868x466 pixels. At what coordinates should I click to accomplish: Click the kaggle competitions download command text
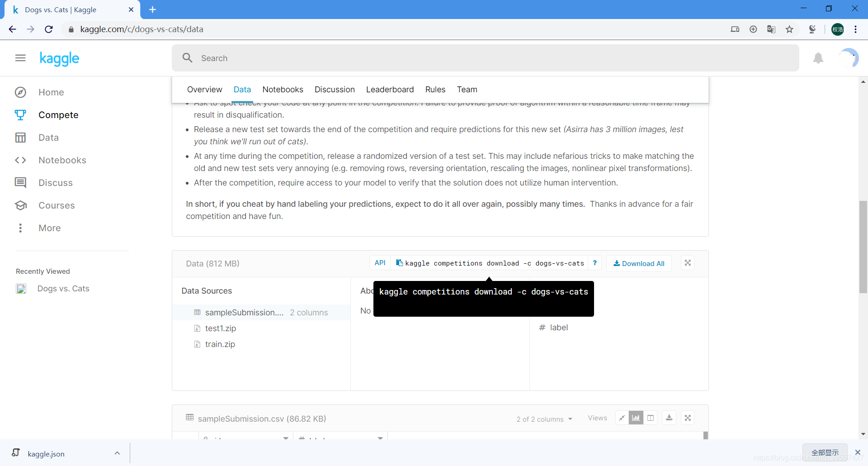[494, 263]
